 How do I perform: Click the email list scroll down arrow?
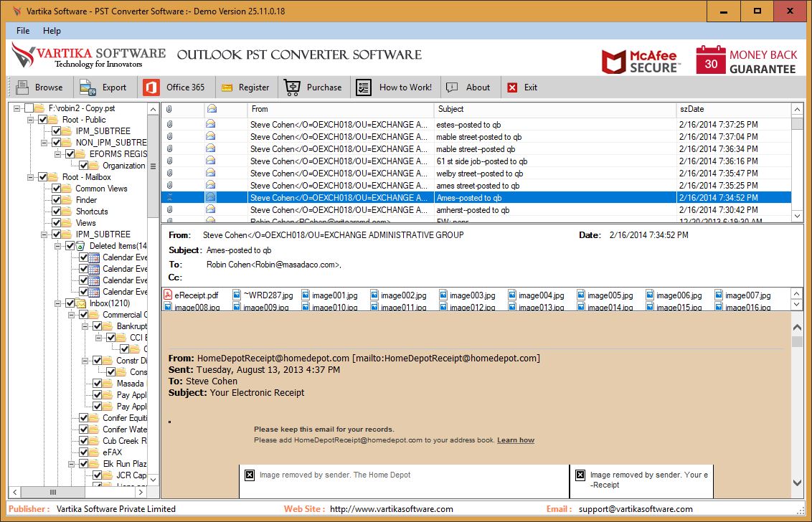pos(797,216)
